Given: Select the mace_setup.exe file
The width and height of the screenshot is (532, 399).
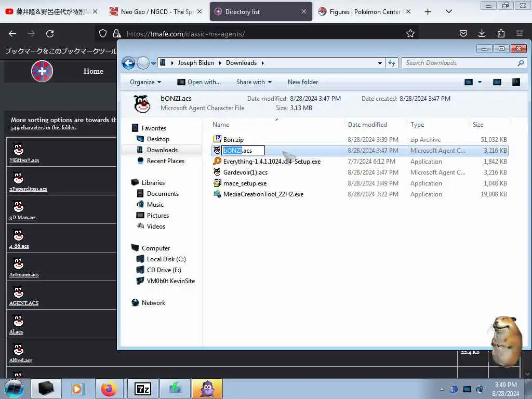Looking at the screenshot, I should click(x=245, y=183).
